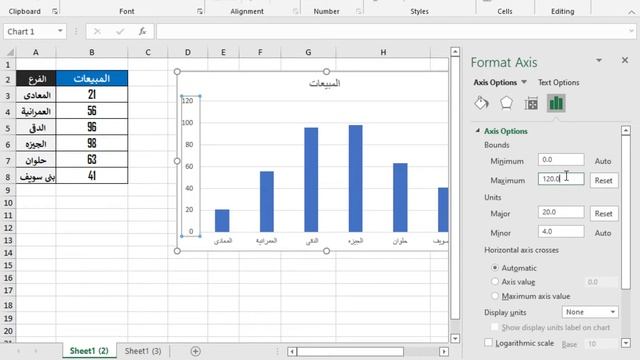640x360 pixels.
Task: Open the Effects pentagon icon tab
Action: [x=506, y=103]
